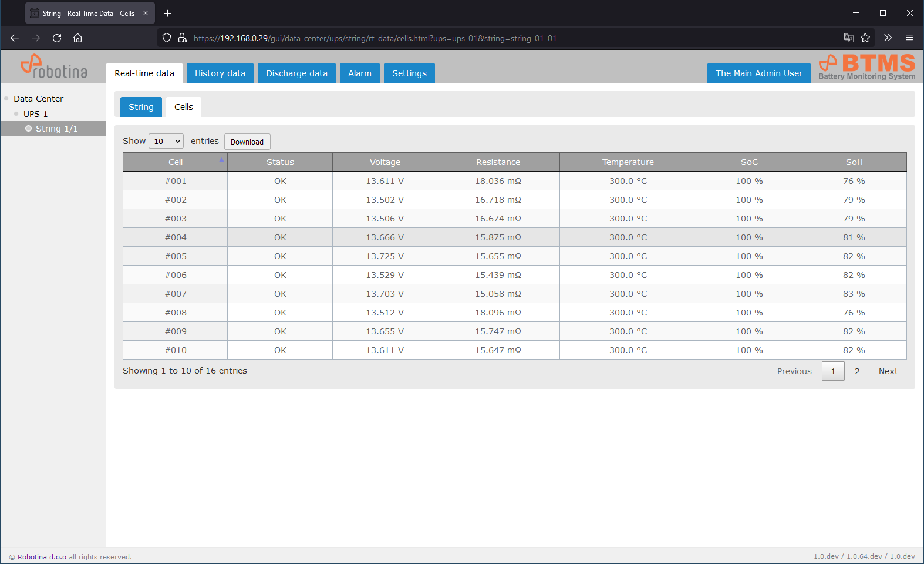Viewport: 924px width, 564px height.
Task: Open the Show entries count dropdown
Action: (x=166, y=142)
